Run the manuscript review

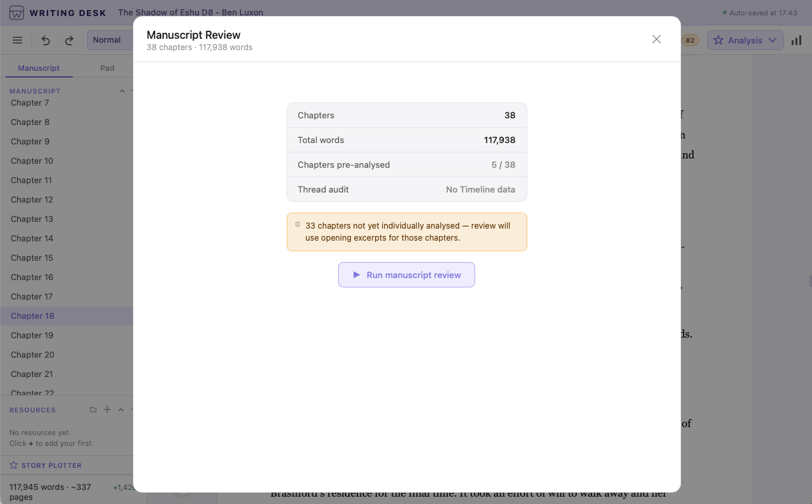(x=406, y=275)
